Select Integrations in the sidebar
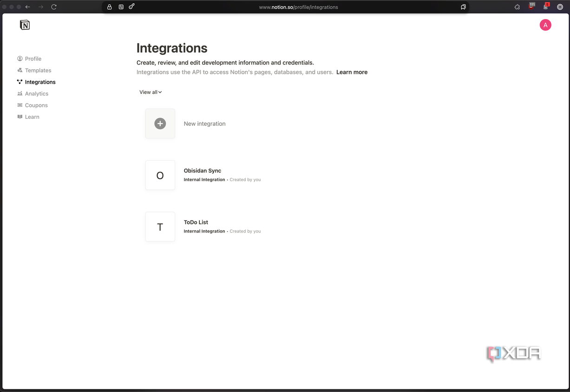 [x=40, y=82]
